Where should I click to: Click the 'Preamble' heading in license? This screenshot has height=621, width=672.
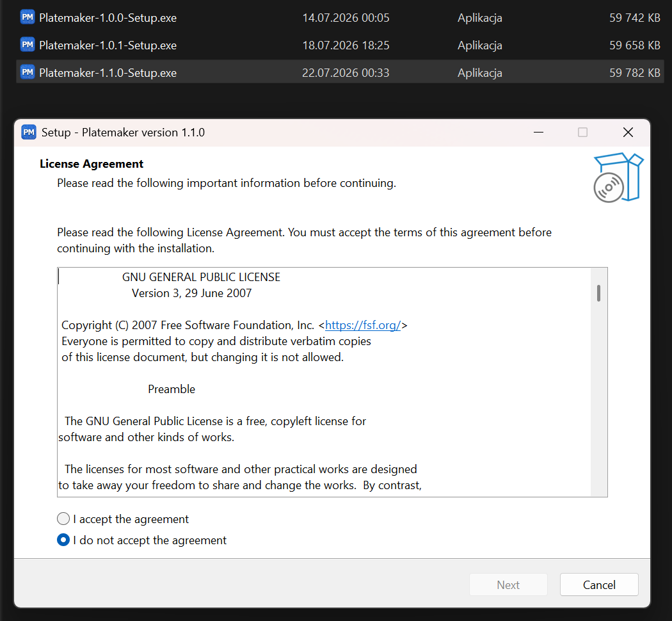[x=172, y=389]
